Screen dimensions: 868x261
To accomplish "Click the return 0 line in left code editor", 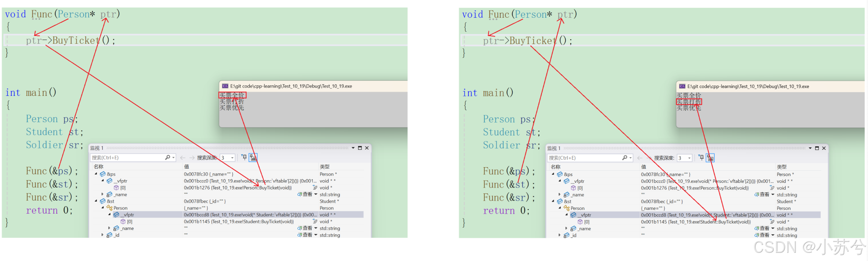I will (x=49, y=210).
